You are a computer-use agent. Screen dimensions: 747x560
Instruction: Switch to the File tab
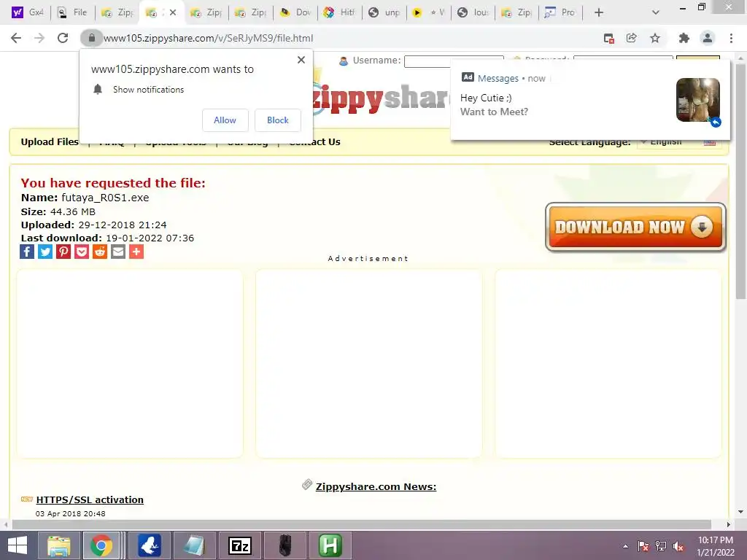pos(72,12)
